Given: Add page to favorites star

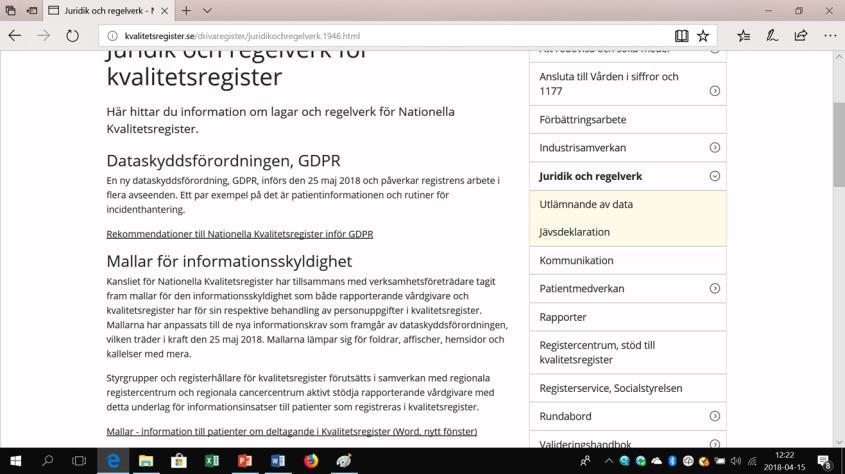Looking at the screenshot, I should [x=703, y=36].
